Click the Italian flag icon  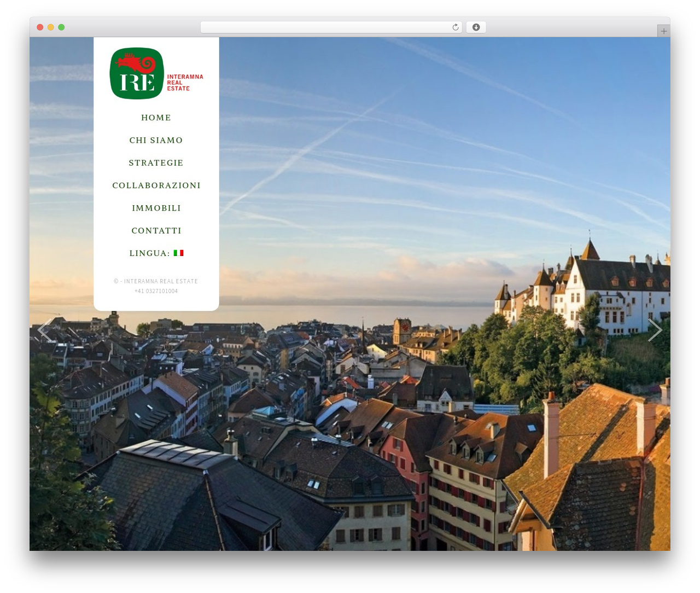179,253
